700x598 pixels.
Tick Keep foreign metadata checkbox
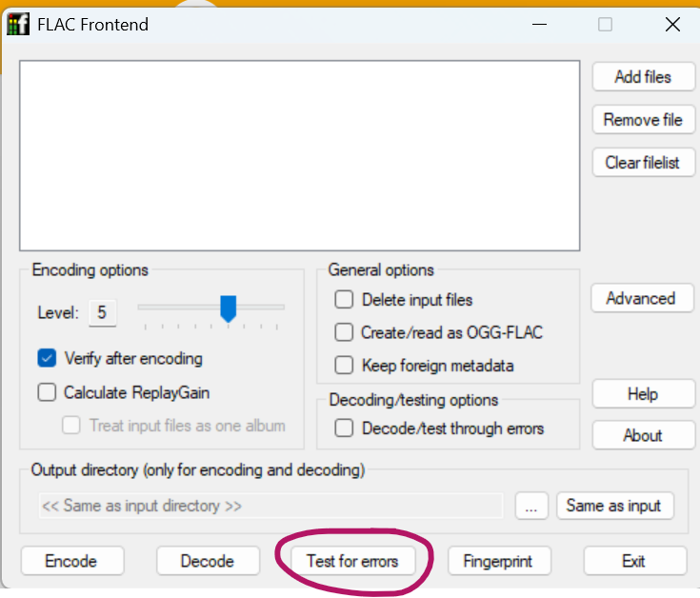click(344, 365)
